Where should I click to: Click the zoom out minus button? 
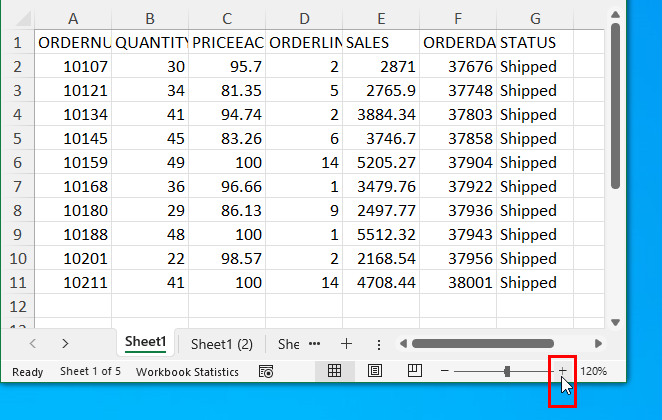[444, 371]
